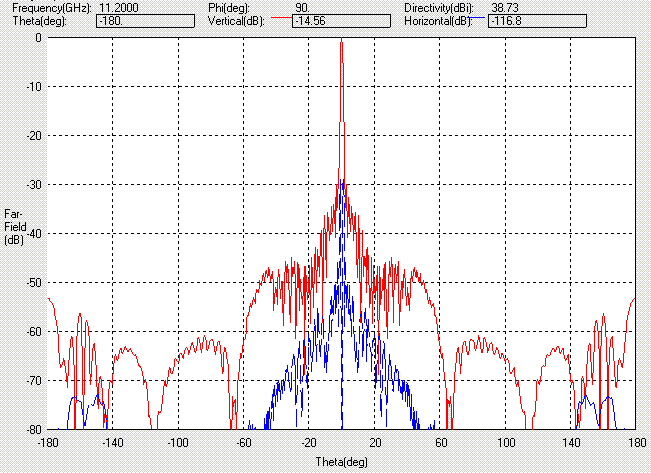The height and width of the screenshot is (473, 651).
Task: Click the Far-Field (dB) axis label
Action: [14, 227]
